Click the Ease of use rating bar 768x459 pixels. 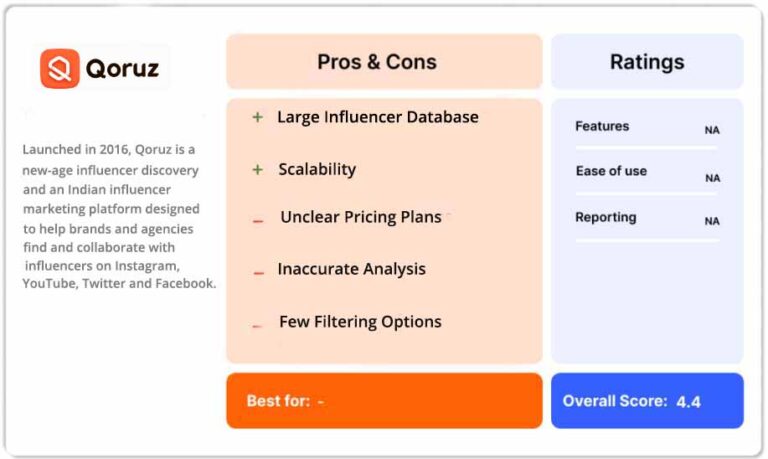click(x=647, y=194)
